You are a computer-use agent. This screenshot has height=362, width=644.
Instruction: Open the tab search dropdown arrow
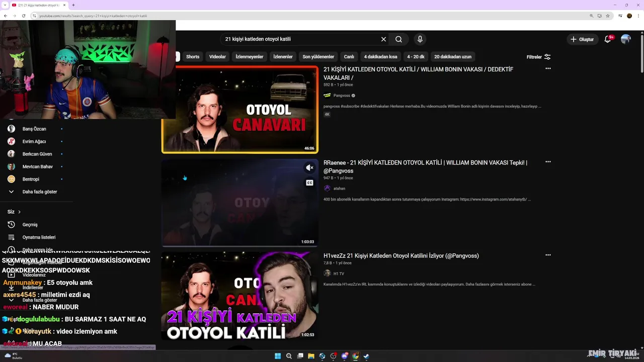click(4, 5)
